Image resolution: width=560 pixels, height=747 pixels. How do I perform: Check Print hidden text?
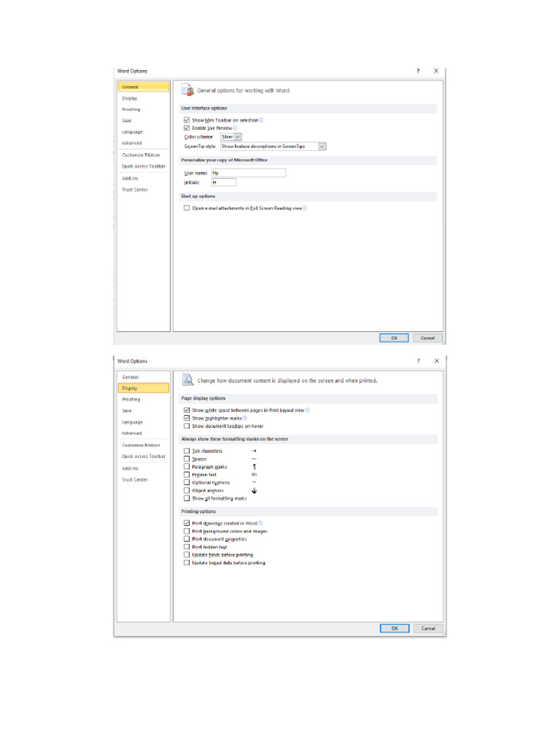(187, 547)
